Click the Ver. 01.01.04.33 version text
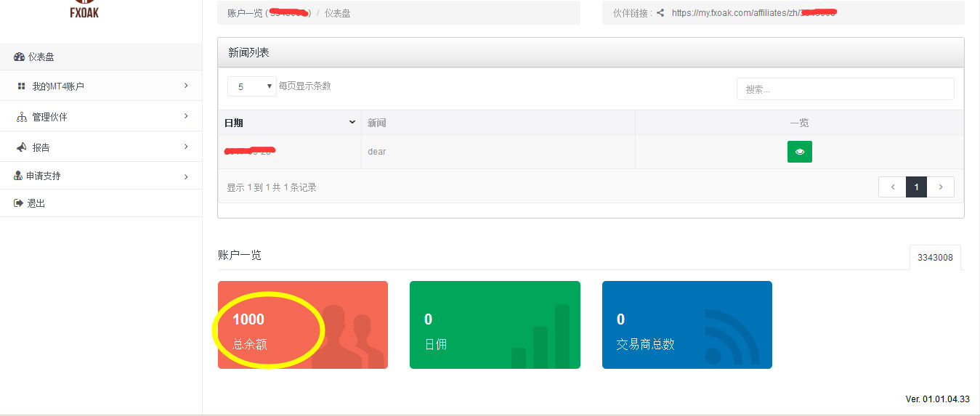980x416 pixels. click(x=937, y=399)
